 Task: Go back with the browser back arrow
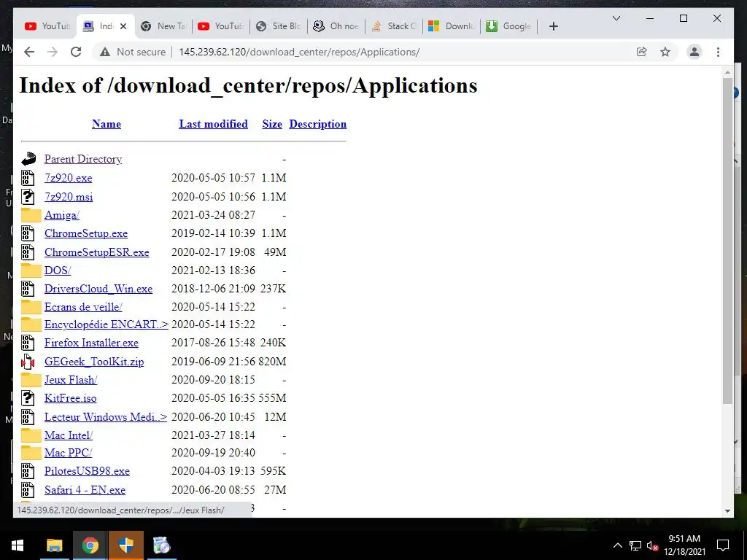tap(29, 52)
